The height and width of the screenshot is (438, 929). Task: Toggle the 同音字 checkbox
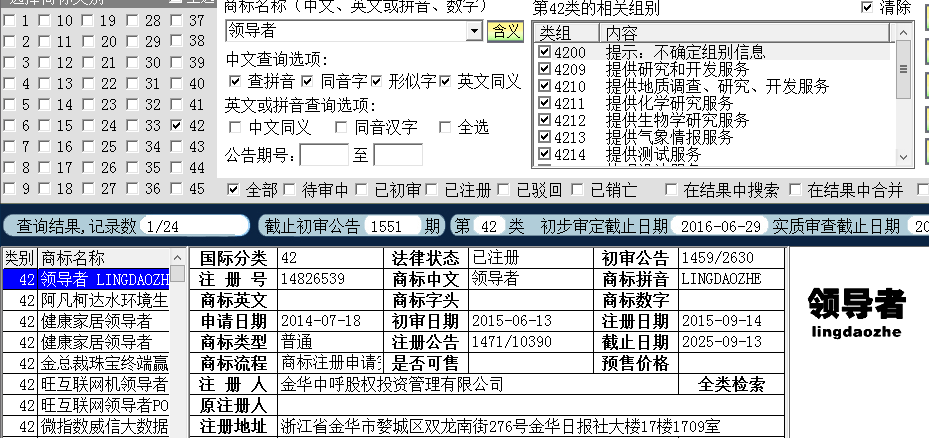click(x=307, y=81)
